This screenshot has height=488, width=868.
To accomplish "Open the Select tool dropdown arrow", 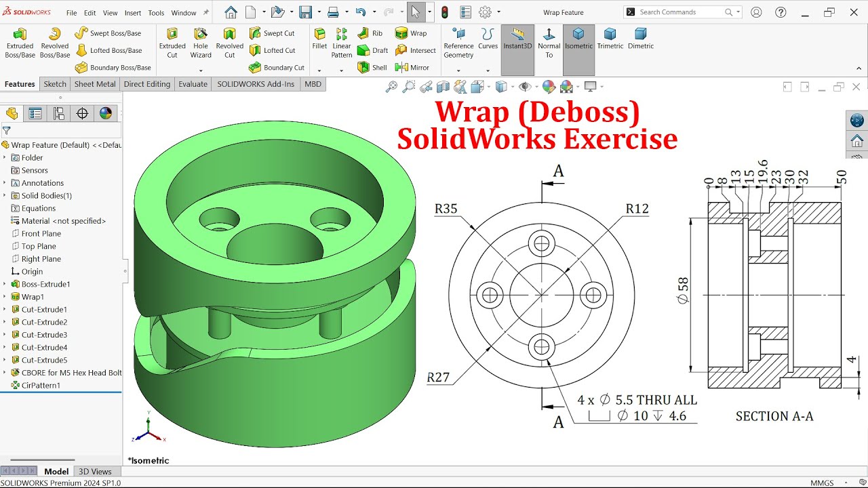I will coord(429,12).
